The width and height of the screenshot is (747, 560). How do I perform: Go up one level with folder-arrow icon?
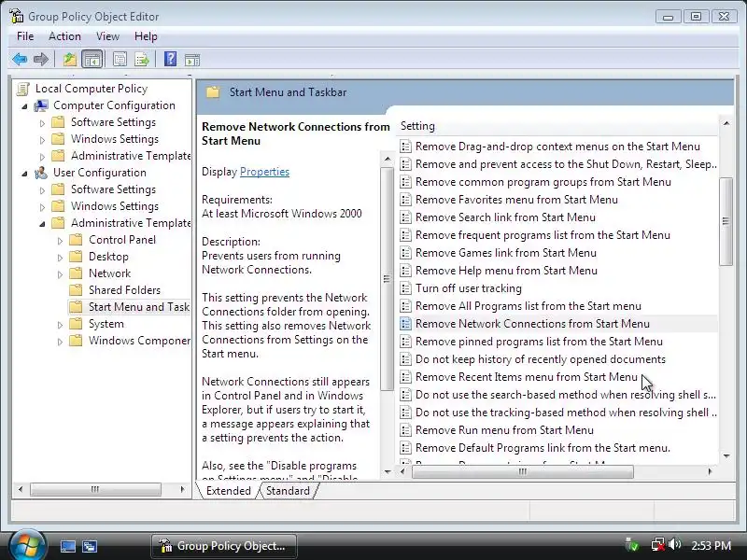click(70, 60)
